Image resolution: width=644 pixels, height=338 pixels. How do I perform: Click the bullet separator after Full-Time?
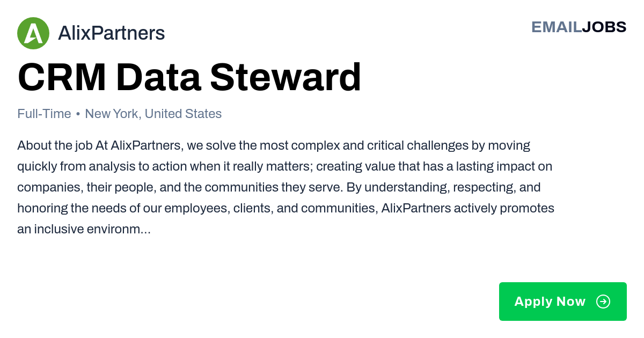pyautogui.click(x=78, y=114)
